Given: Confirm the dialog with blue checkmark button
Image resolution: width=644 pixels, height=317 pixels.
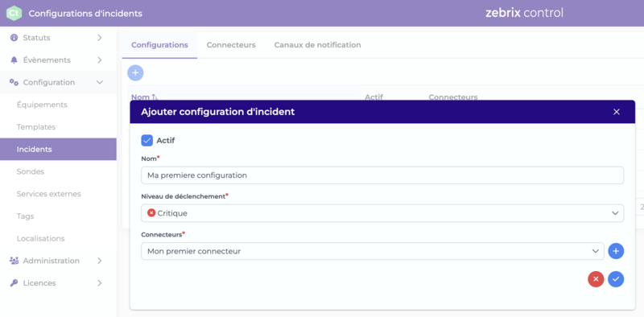Looking at the screenshot, I should point(616,279).
